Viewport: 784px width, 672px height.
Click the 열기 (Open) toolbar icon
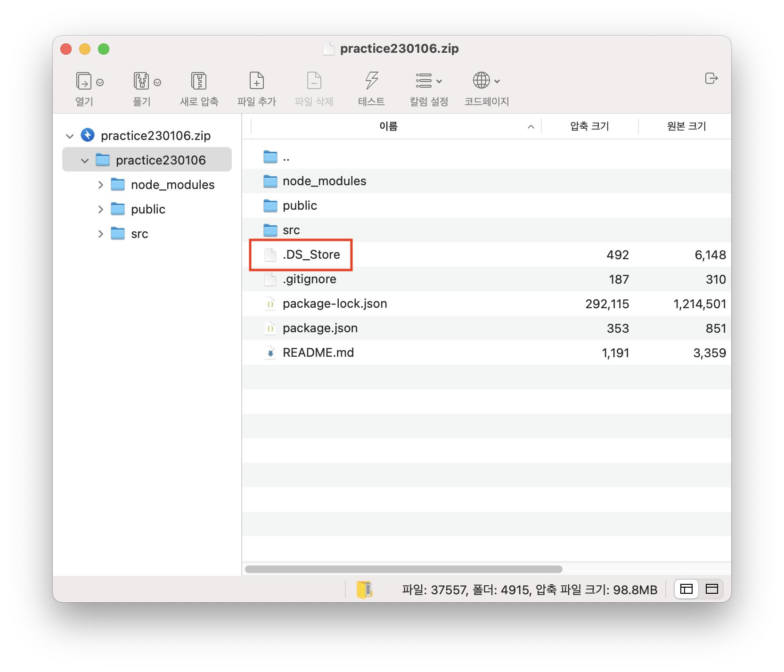pyautogui.click(x=84, y=81)
